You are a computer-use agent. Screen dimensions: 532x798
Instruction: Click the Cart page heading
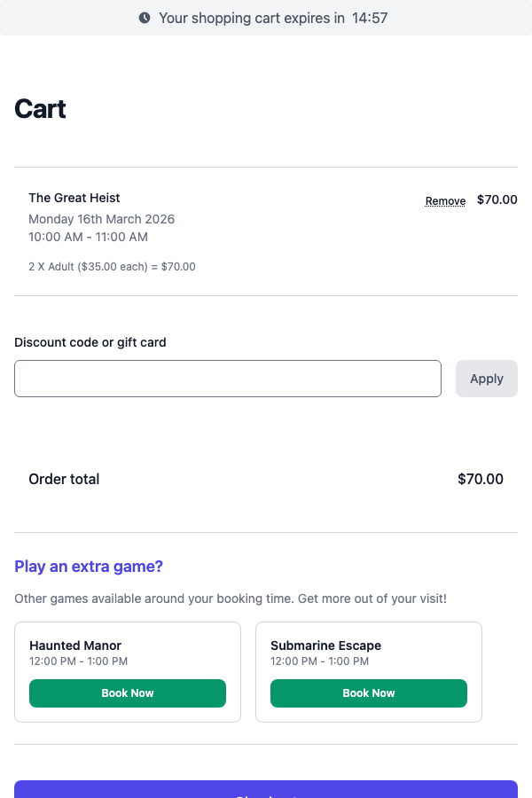[x=39, y=108]
